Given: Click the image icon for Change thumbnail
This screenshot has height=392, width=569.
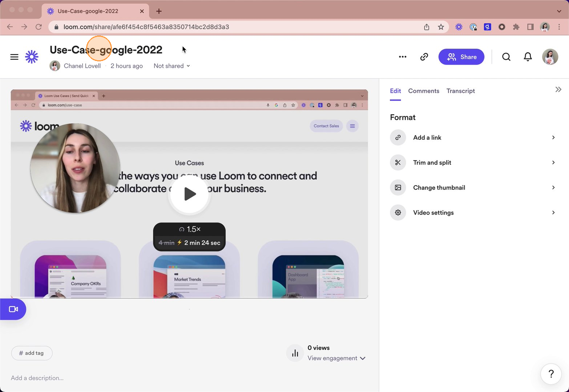Looking at the screenshot, I should coord(398,188).
